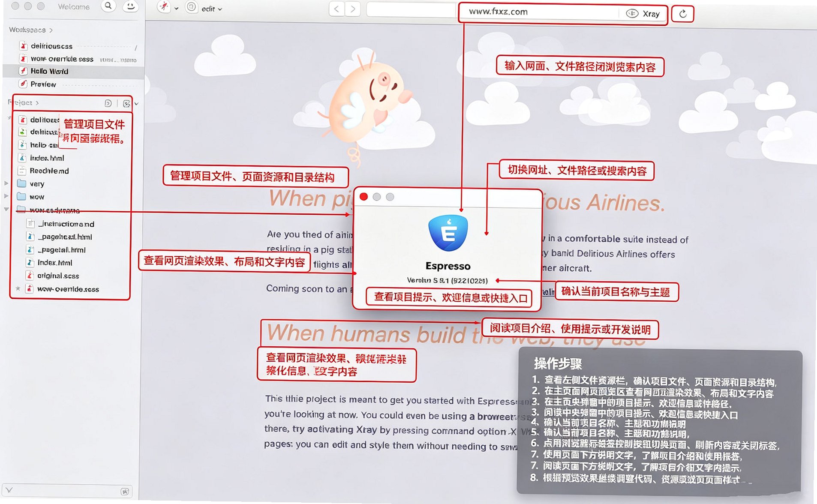Open the chevron dropdown in the Project header

136,104
